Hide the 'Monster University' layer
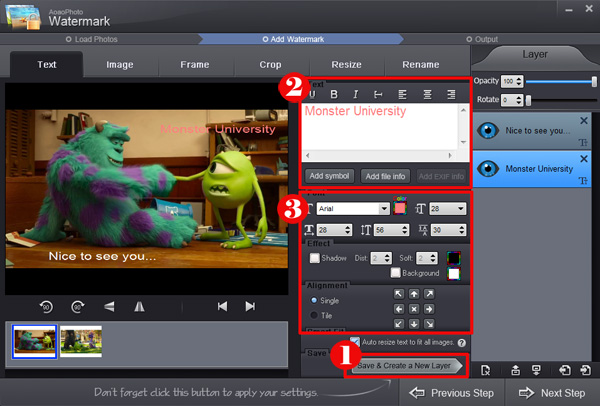 coord(488,168)
